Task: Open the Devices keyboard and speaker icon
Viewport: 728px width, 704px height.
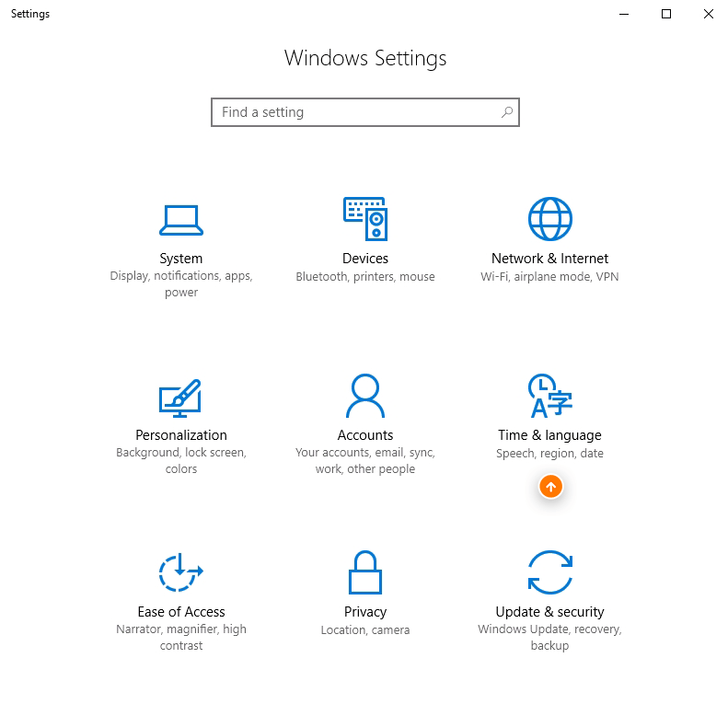Action: point(365,219)
